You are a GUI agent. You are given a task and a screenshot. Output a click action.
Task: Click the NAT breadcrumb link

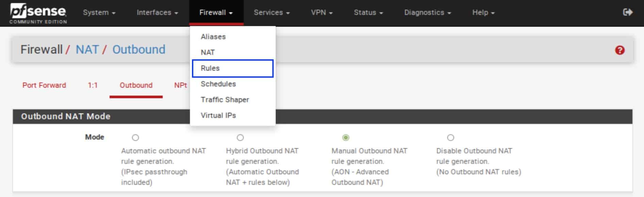click(87, 49)
